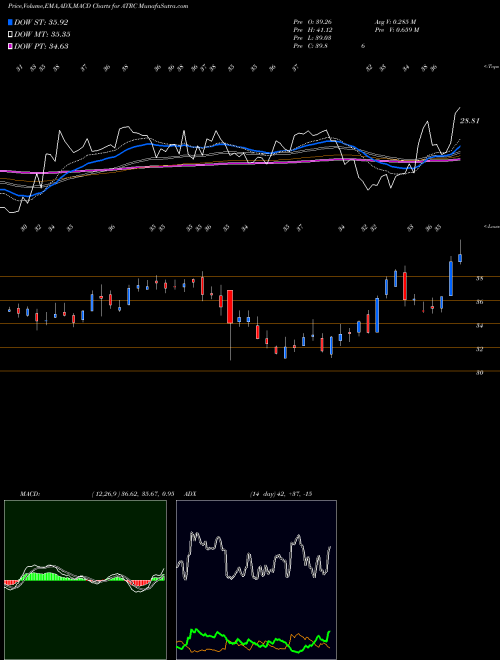Click the Pre C: 39.8 value
The height and width of the screenshot is (660, 500).
[311, 46]
